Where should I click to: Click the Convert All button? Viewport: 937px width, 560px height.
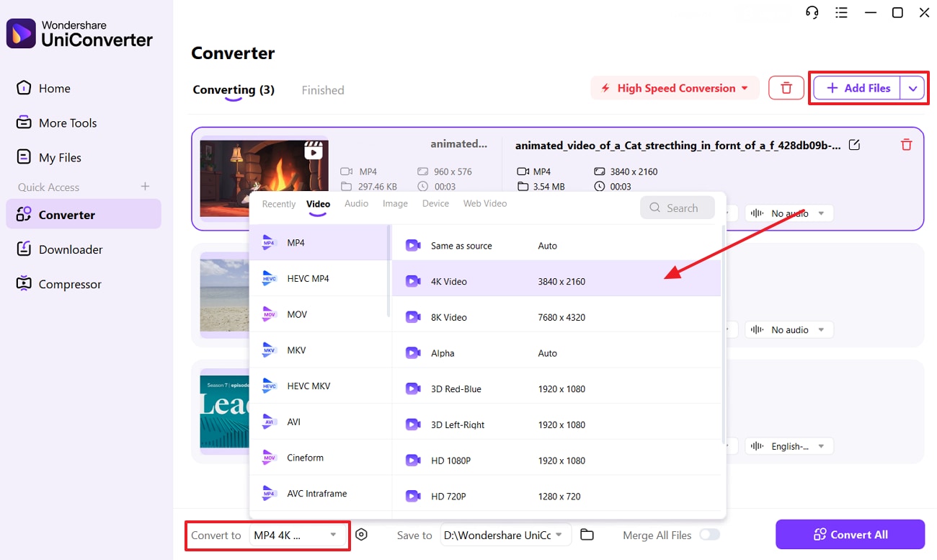(x=850, y=535)
